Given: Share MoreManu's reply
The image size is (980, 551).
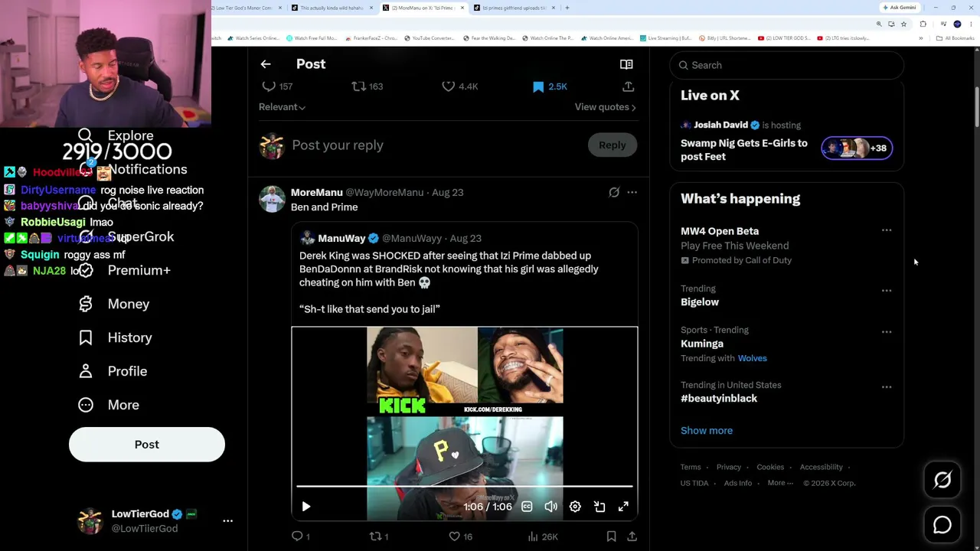Looking at the screenshot, I should (632, 536).
